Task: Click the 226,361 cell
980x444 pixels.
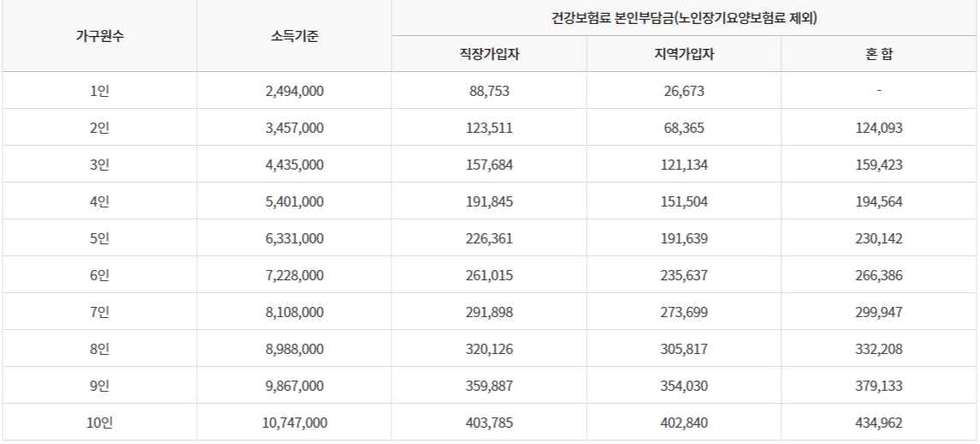Action: pyautogui.click(x=489, y=239)
